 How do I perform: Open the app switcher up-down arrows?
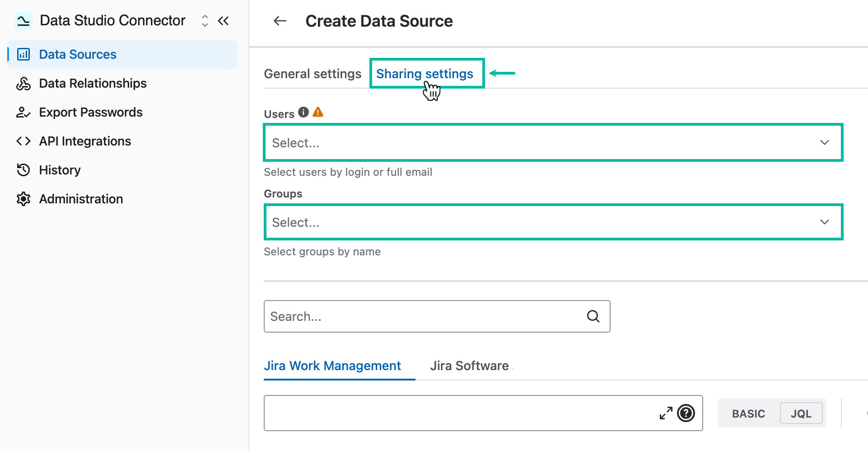(x=205, y=21)
